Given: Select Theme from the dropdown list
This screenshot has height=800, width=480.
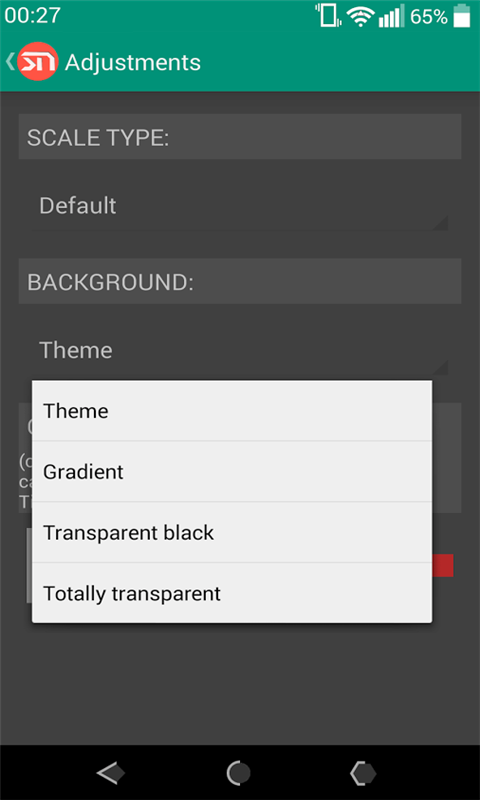Looking at the screenshot, I should click(232, 411).
